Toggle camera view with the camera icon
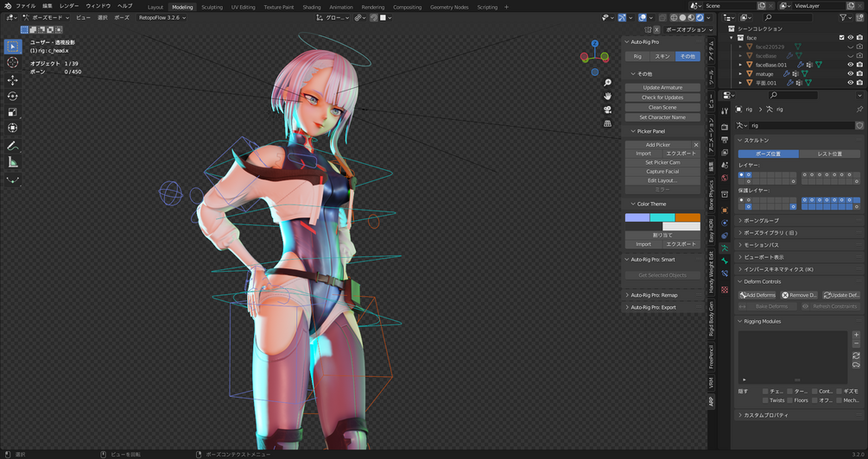Image resolution: width=868 pixels, height=459 pixels. (607, 110)
